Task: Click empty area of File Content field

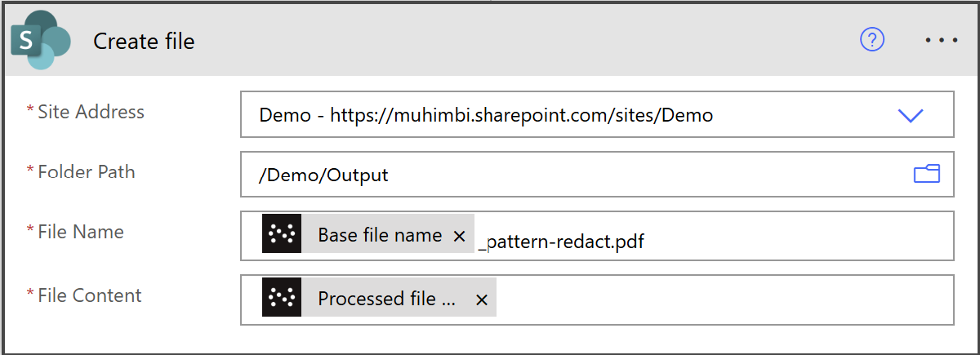Action: click(724, 300)
